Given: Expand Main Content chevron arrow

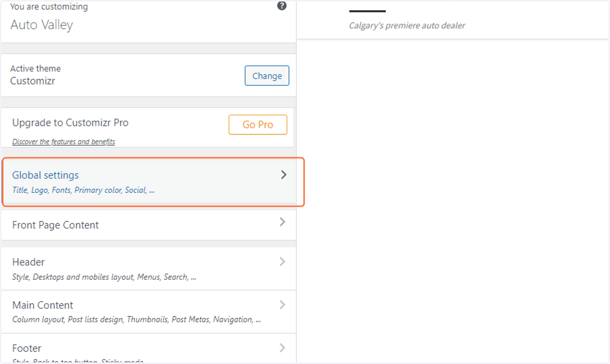Looking at the screenshot, I should [x=283, y=305].
